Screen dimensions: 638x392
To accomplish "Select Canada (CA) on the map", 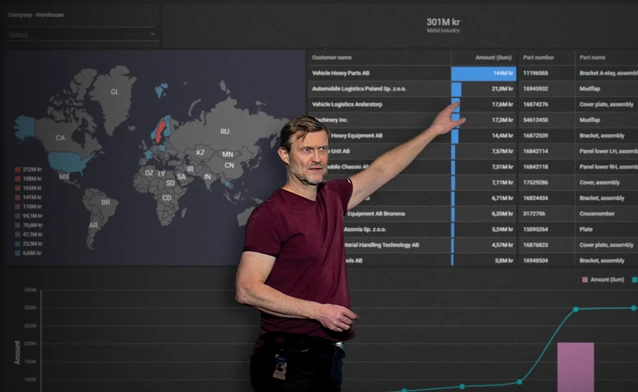I will pyautogui.click(x=60, y=138).
